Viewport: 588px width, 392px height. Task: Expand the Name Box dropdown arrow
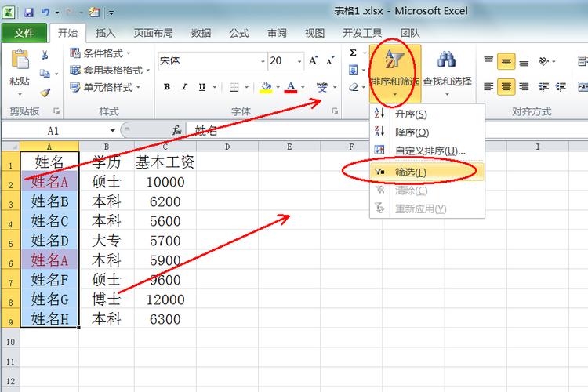click(x=112, y=131)
